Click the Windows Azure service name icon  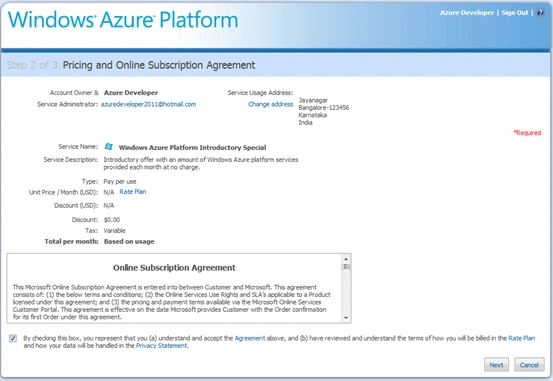click(x=109, y=146)
